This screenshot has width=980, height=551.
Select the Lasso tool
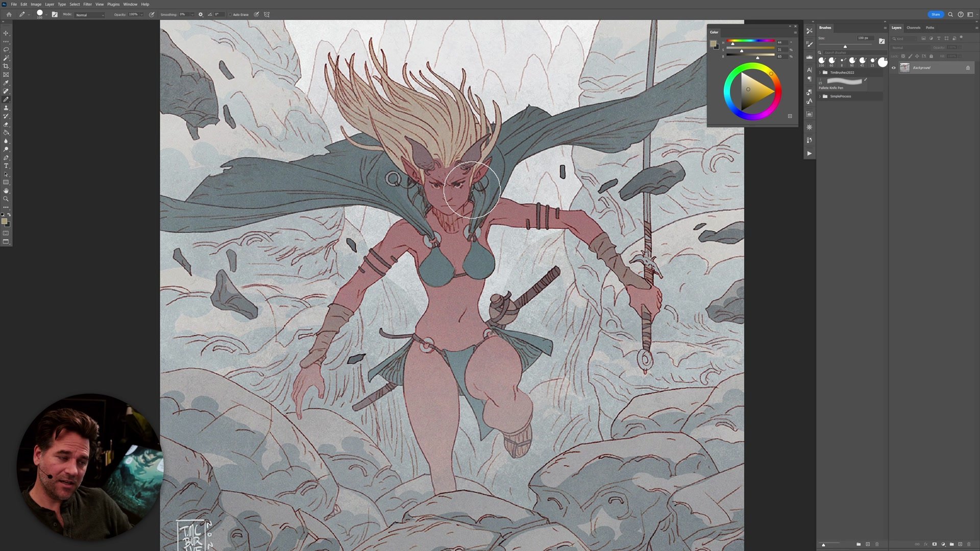6,49
